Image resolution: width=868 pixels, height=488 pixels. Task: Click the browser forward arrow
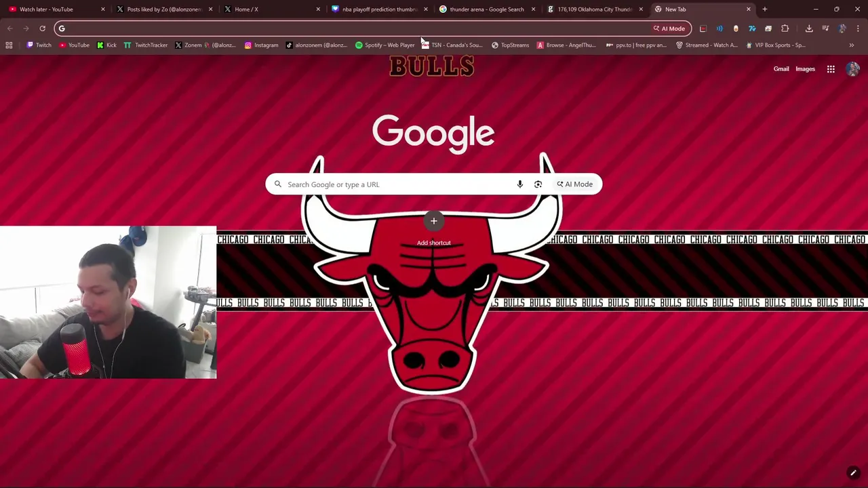coord(26,28)
